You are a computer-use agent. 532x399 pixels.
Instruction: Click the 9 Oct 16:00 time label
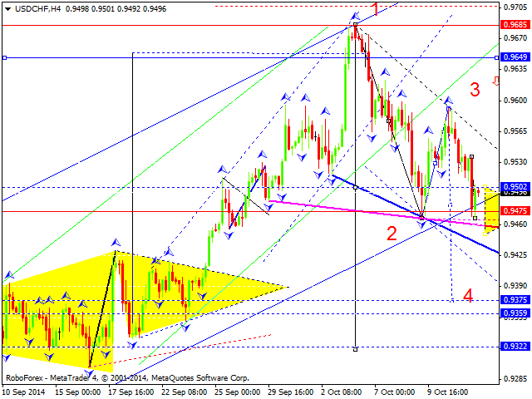point(449,391)
